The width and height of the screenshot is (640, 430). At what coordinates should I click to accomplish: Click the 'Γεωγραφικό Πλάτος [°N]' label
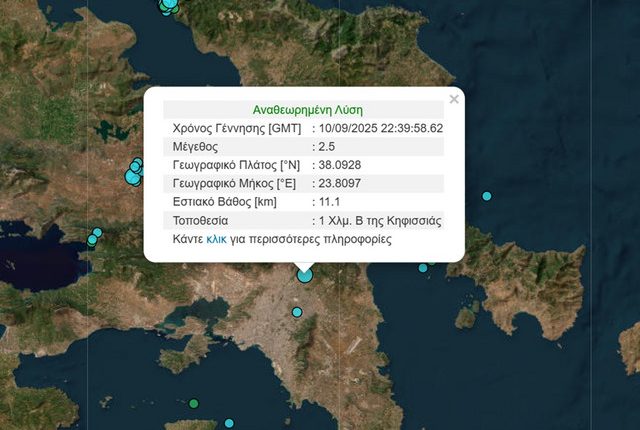click(236, 165)
